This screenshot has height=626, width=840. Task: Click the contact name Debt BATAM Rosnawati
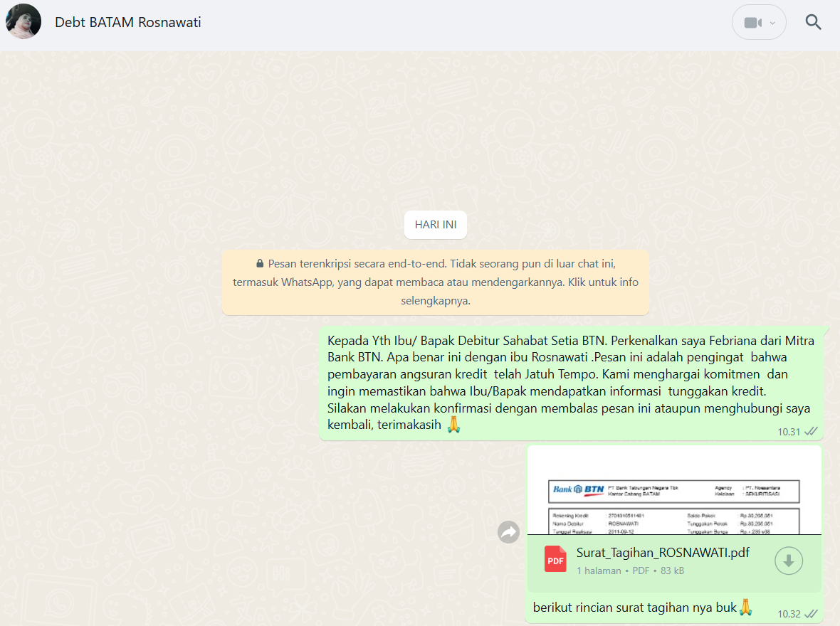point(128,23)
